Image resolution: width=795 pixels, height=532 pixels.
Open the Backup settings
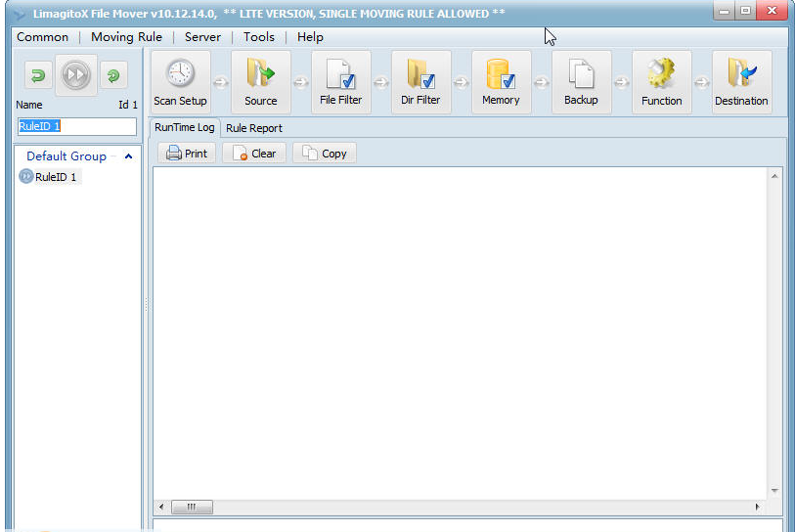pos(581,81)
